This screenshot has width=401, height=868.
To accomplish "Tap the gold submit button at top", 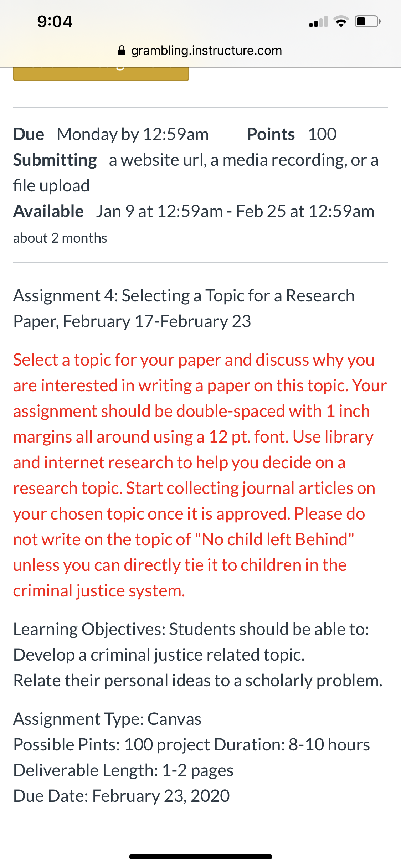I will coord(101,74).
